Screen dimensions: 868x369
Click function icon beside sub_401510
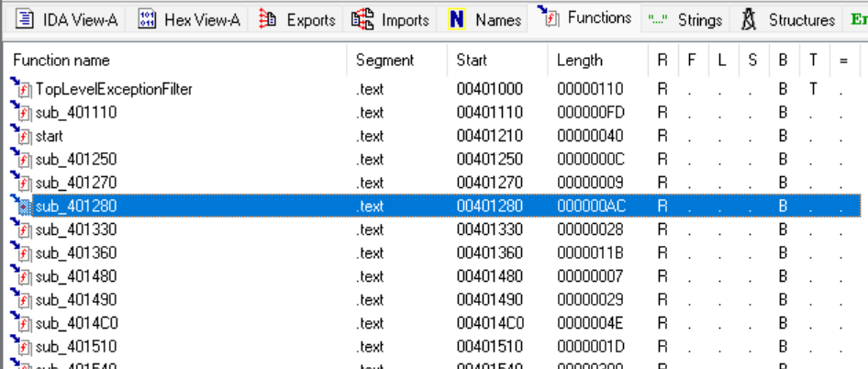pyautogui.click(x=21, y=344)
